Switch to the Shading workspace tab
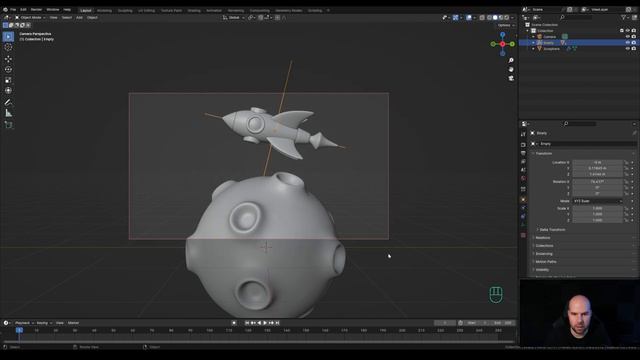Screen dimensions: 640x360 click(194, 10)
